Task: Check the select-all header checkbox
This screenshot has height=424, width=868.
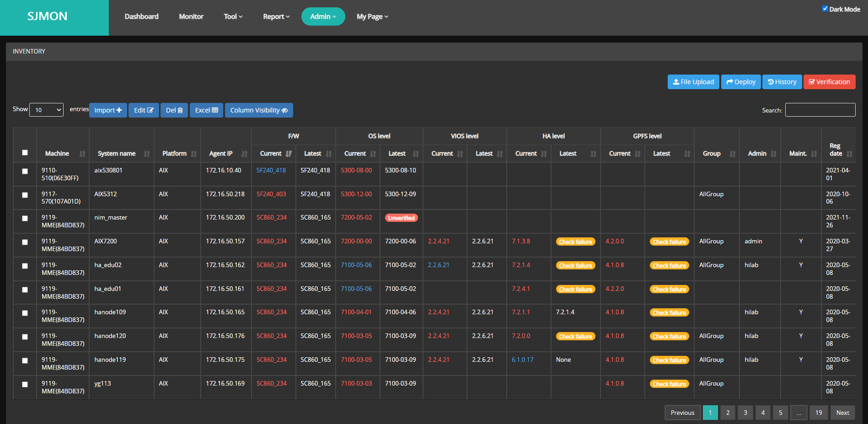Action: click(25, 153)
